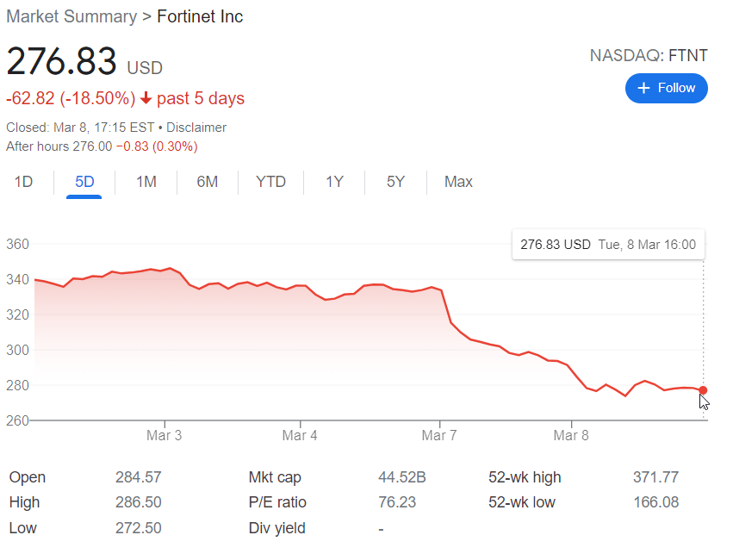Show the 1Y chart range
Viewport: 733px width, 560px height.
334,182
